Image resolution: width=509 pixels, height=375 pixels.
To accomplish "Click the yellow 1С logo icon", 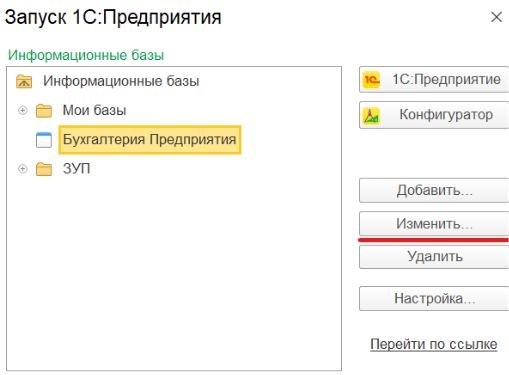I will 371,80.
